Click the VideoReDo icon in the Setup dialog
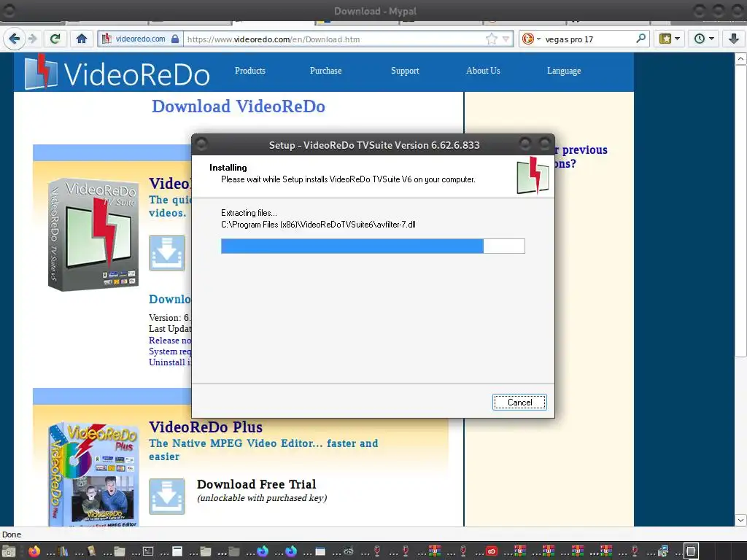Viewport: 747px width, 560px height. coord(533,175)
